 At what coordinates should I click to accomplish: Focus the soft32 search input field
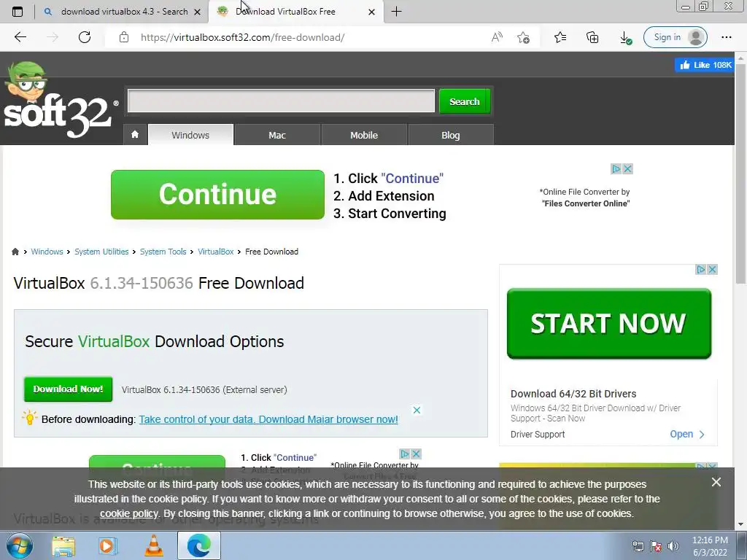pyautogui.click(x=281, y=101)
